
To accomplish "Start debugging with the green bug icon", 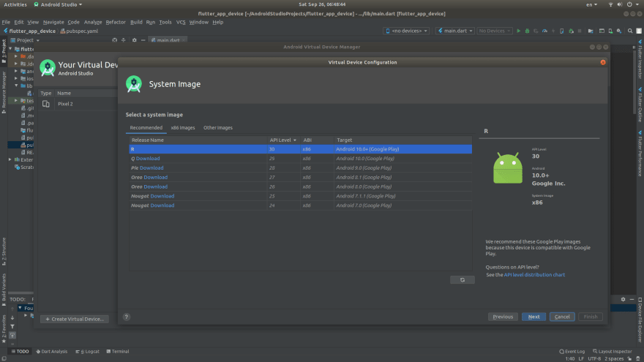I will (x=527, y=31).
